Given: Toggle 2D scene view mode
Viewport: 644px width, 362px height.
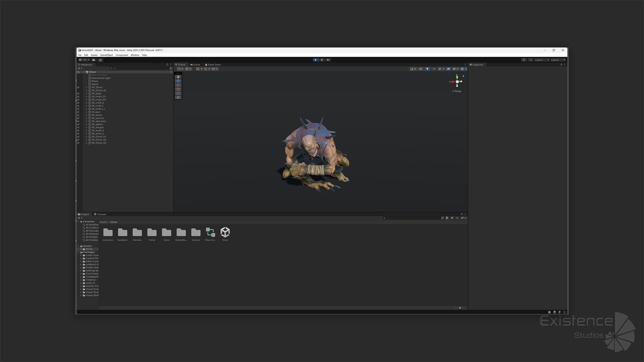Looking at the screenshot, I should click(x=421, y=69).
